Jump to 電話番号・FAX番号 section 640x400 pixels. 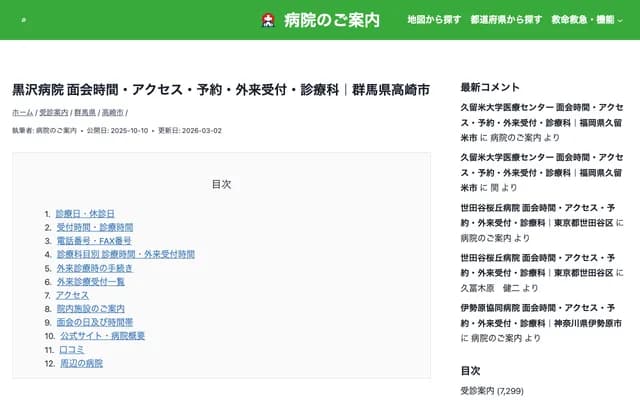94,241
